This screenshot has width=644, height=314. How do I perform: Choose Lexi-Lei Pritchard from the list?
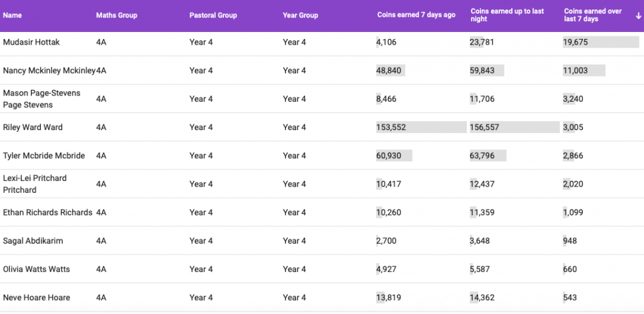point(35,184)
